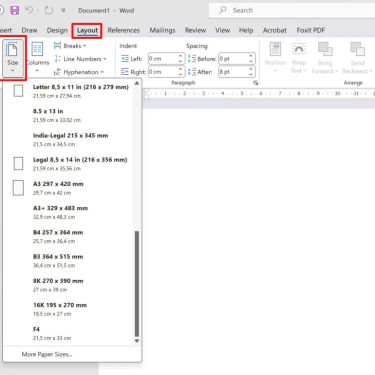This screenshot has width=375, height=375.
Task: Click the horizontal ruler indent marker
Action: point(146,94)
